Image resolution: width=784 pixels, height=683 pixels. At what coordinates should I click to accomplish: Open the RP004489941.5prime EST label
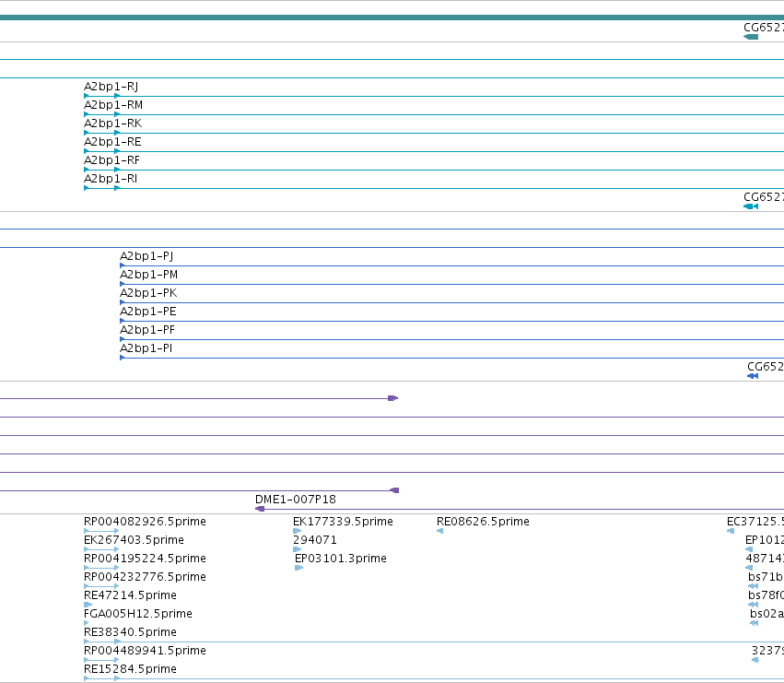tap(145, 651)
